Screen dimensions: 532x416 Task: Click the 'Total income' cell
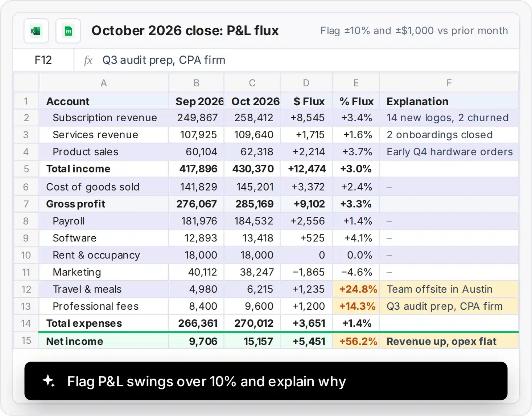(104, 169)
